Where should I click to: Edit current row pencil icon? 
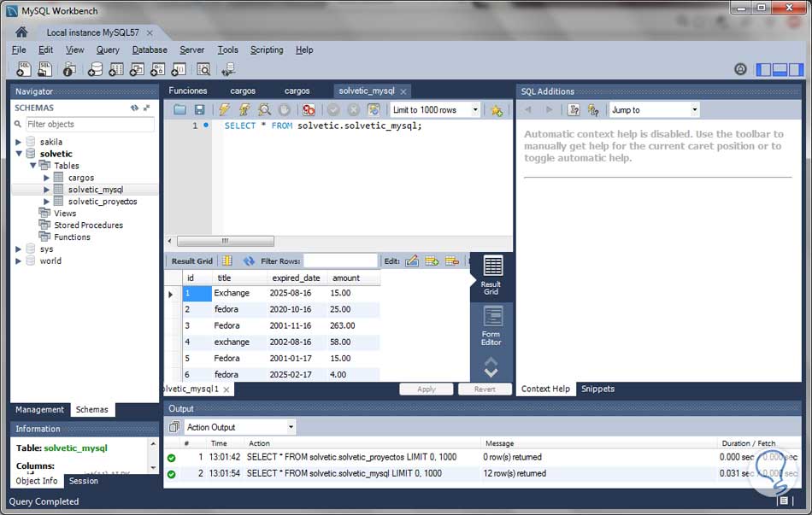[x=412, y=260]
